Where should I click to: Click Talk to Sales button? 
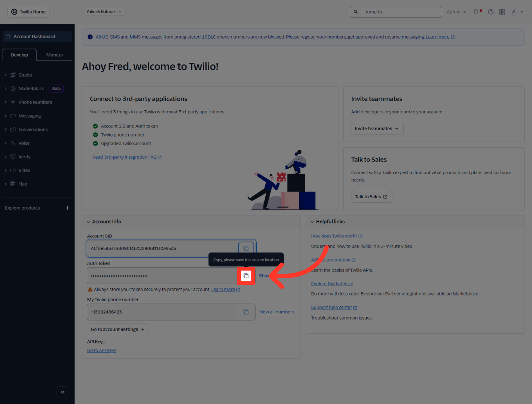372,197
